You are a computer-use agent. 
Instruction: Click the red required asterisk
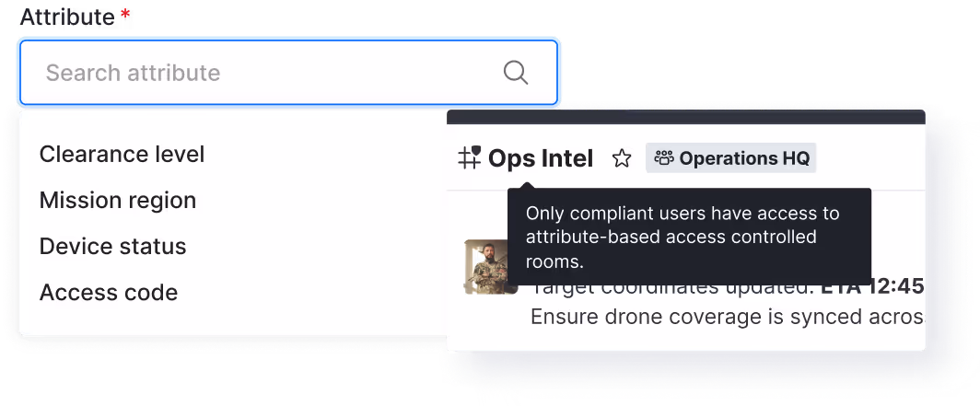(x=125, y=15)
